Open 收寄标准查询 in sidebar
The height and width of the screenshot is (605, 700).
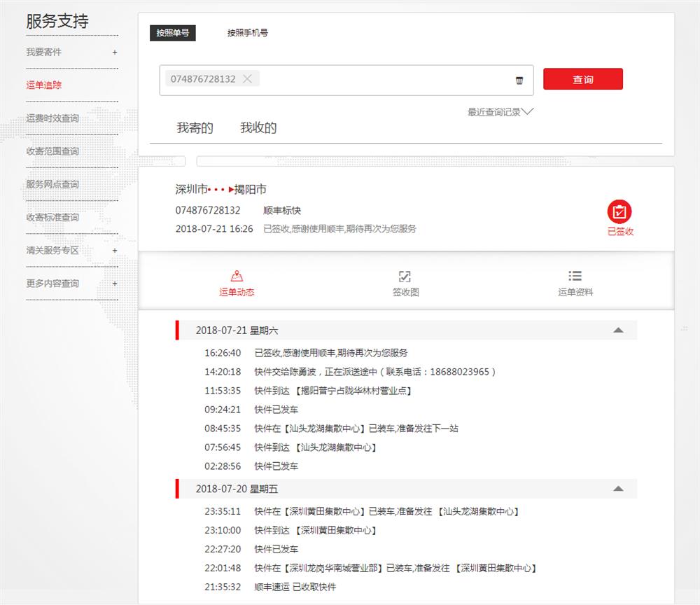[x=52, y=217]
